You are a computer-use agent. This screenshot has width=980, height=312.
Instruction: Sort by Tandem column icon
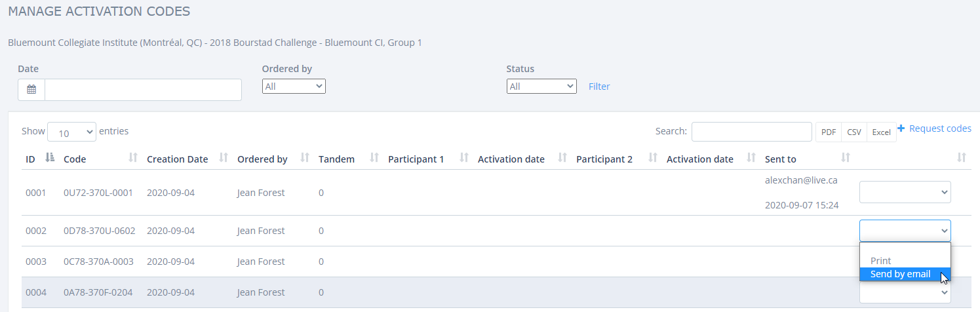(374, 158)
